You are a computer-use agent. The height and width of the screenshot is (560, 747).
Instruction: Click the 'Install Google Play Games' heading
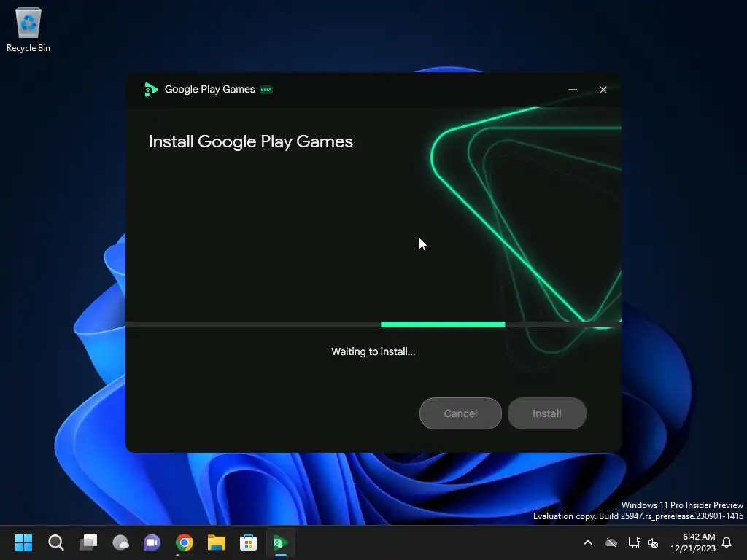[251, 141]
